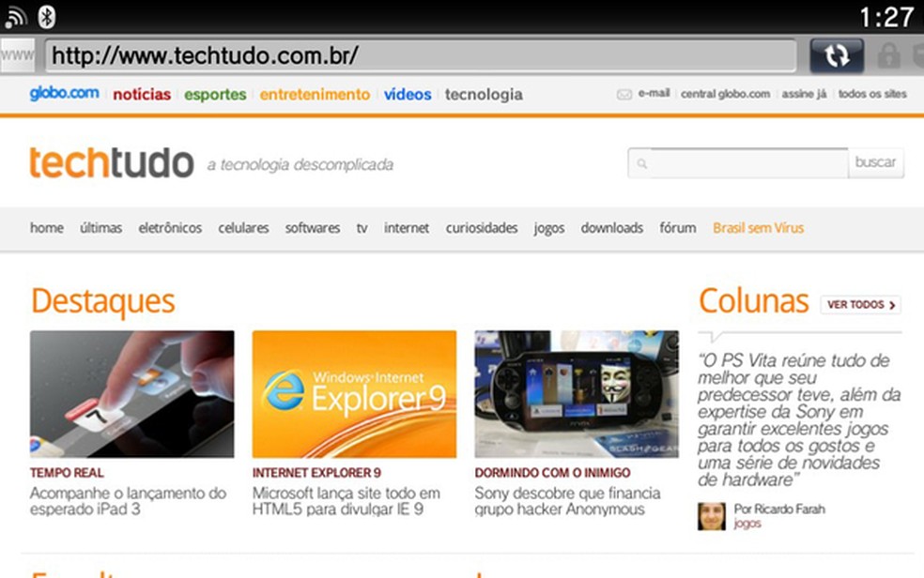Select internet nav tab

(407, 228)
